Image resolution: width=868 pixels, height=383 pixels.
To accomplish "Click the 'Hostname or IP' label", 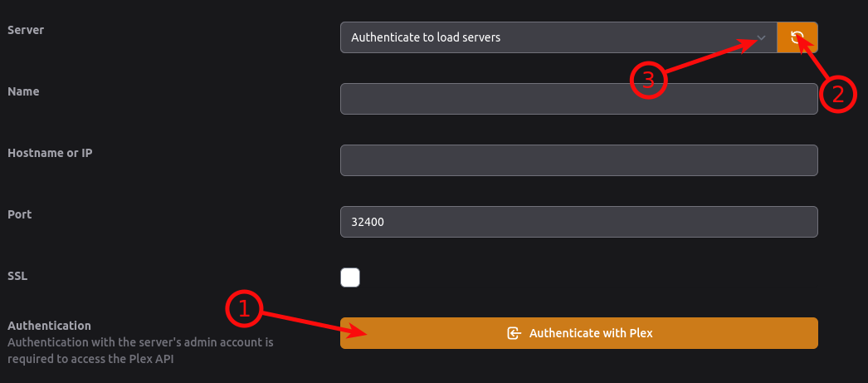I will (50, 153).
